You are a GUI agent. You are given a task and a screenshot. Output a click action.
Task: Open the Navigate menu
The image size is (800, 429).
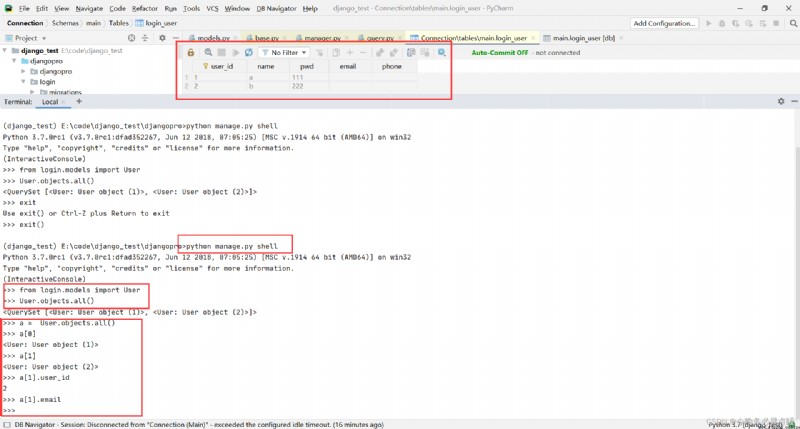89,9
